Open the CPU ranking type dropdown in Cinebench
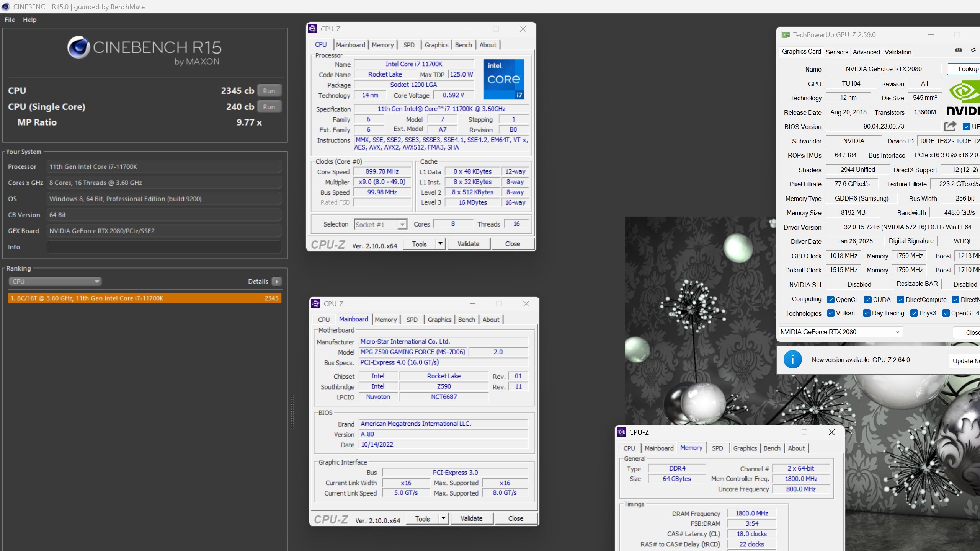The height and width of the screenshot is (551, 980). 55,282
